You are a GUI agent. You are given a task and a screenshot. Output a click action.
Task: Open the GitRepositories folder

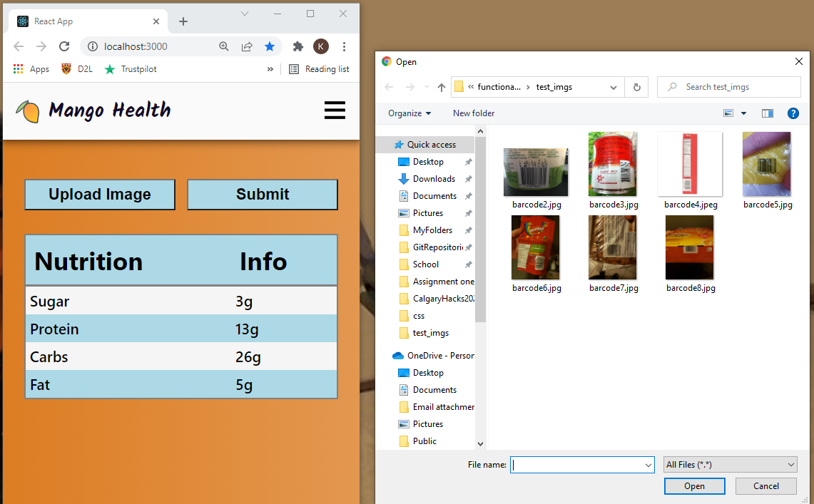point(437,247)
